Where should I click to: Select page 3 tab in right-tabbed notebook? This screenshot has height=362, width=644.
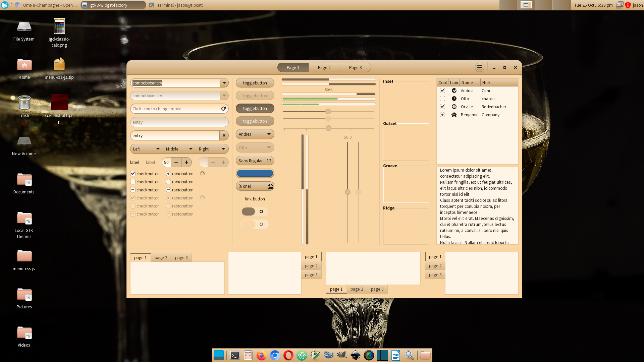pyautogui.click(x=311, y=275)
